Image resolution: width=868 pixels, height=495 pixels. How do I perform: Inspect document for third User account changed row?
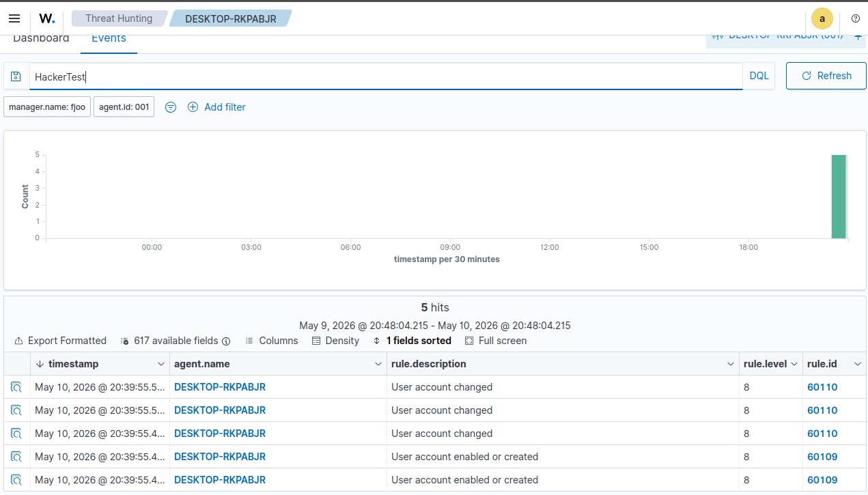coord(16,434)
